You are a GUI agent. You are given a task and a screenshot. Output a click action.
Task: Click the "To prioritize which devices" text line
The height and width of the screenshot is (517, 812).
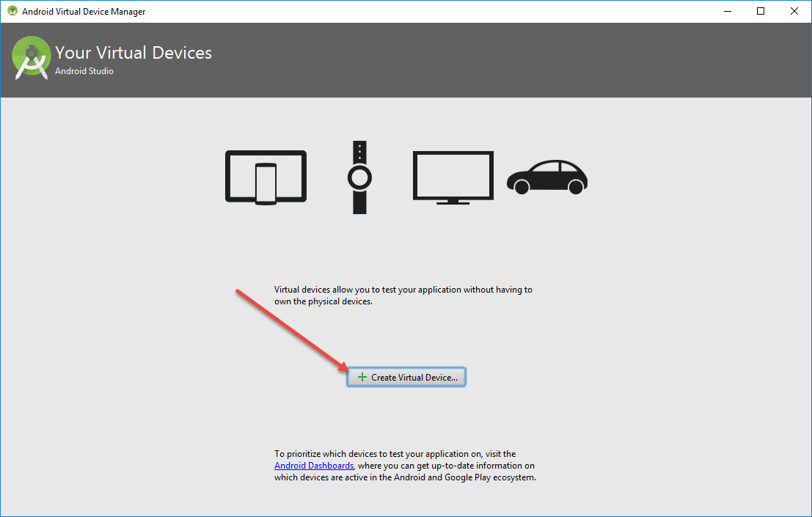pos(395,454)
